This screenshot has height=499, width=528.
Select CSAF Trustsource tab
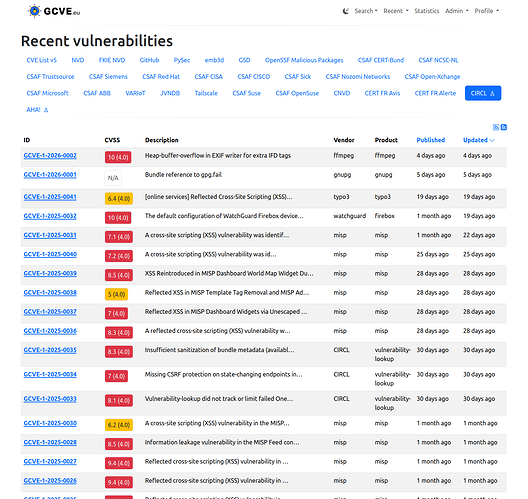tap(50, 77)
